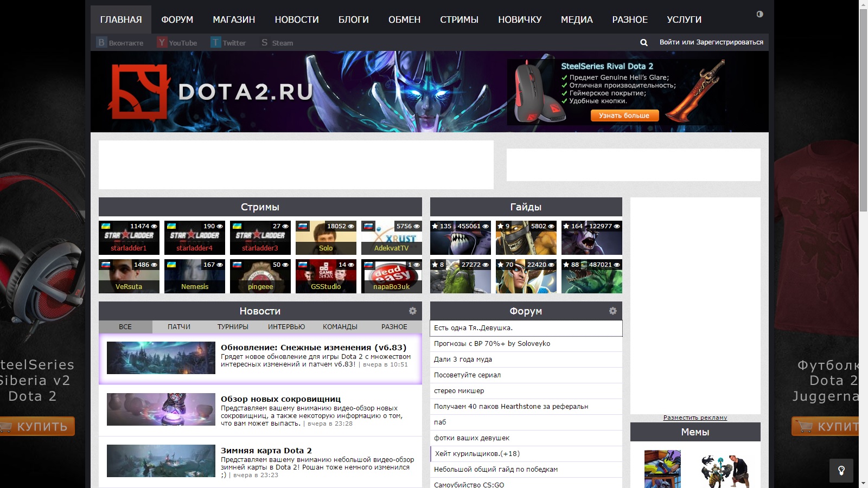Open the guide with 22420 views
The image size is (868, 488).
526,276
